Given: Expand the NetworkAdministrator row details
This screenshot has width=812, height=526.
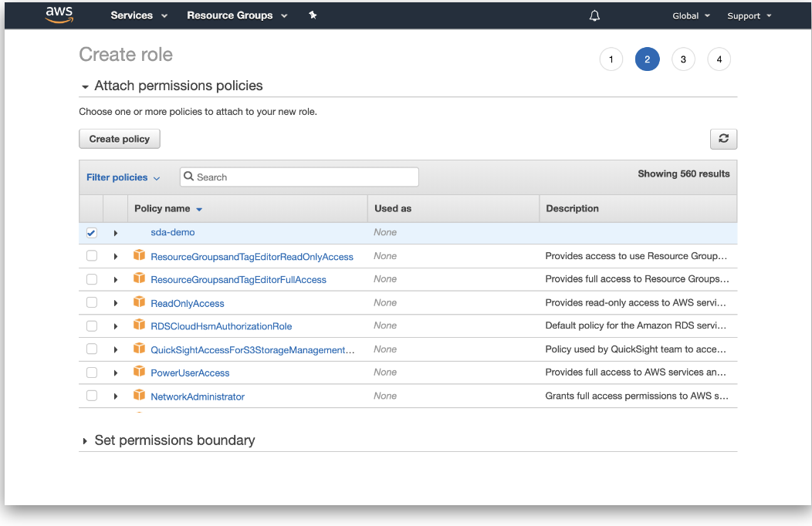Looking at the screenshot, I should pos(116,396).
